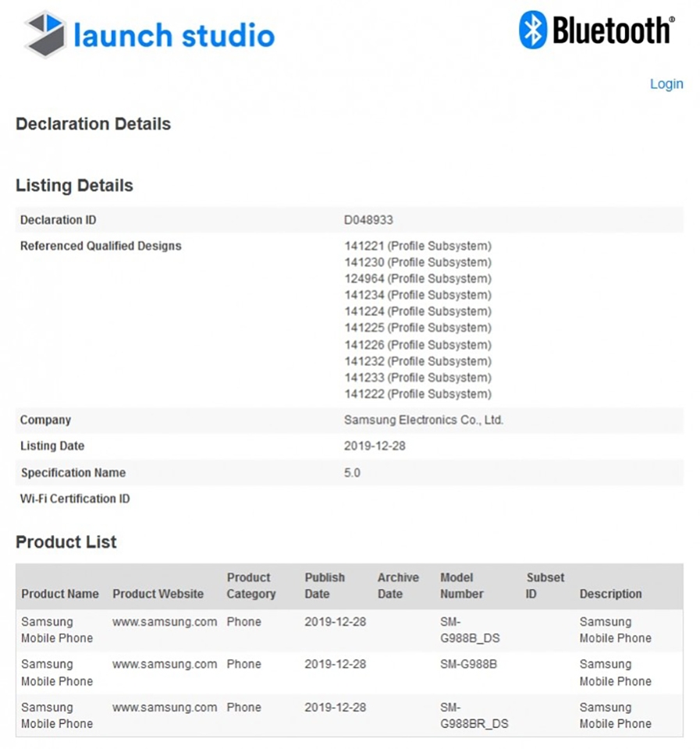Select model number SM-G988BR_DS cell
The image size is (700, 749).
(474, 715)
